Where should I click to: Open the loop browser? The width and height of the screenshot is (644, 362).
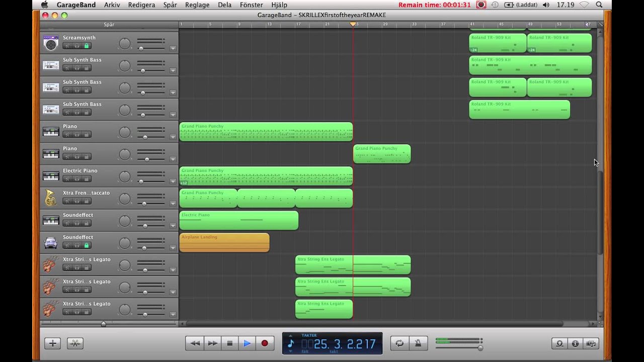point(559,343)
